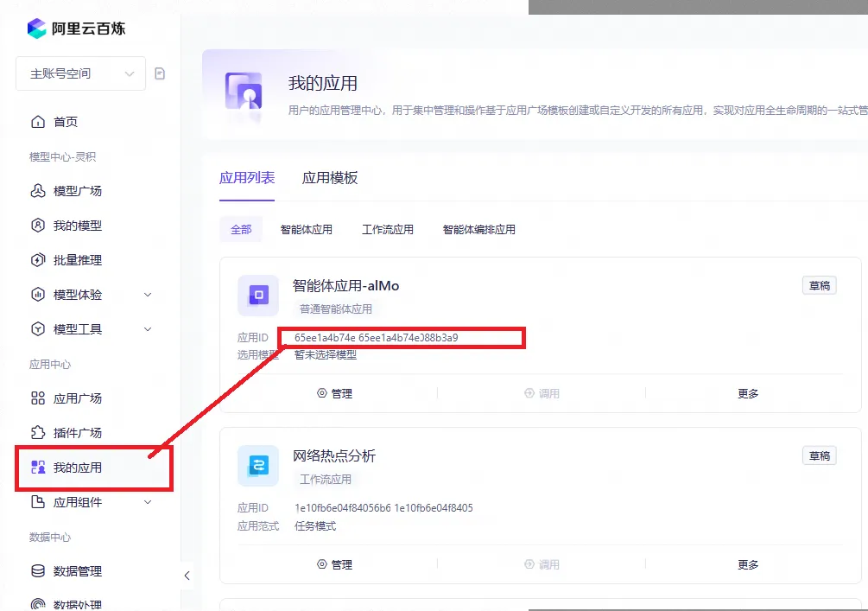Open 模型广场 in sidebar

67,191
